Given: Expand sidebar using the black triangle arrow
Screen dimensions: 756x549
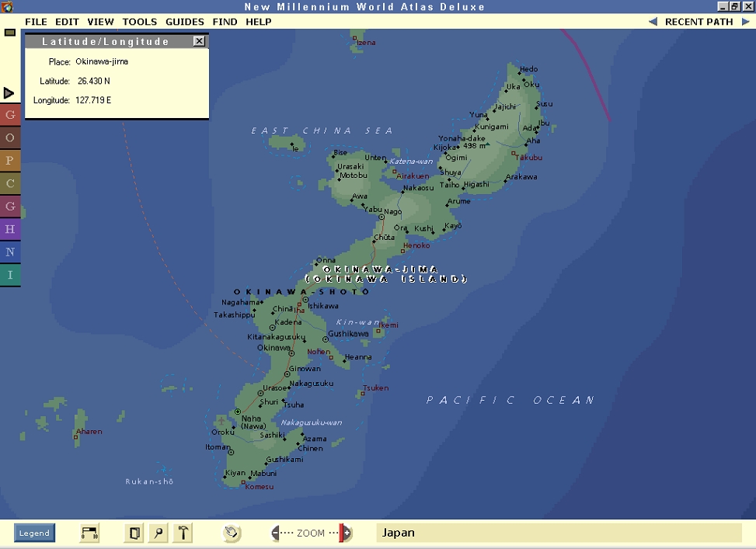Looking at the screenshot, I should pos(9,93).
